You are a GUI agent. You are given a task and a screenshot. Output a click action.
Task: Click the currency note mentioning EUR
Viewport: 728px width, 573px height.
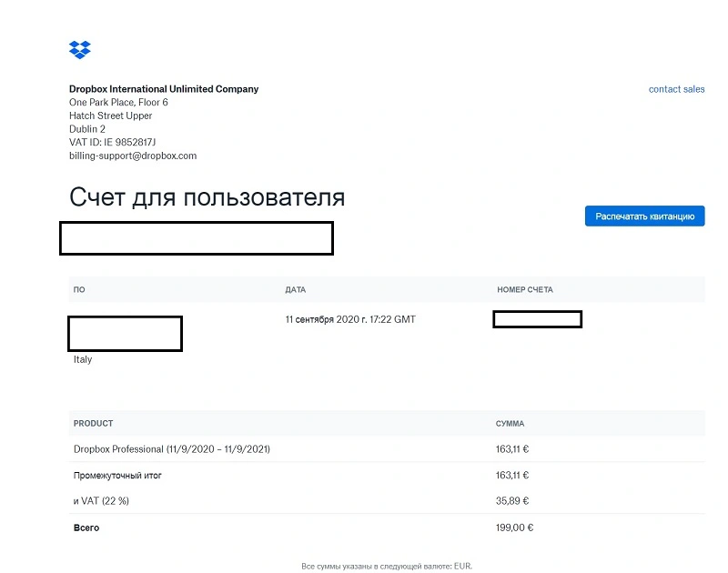[387, 566]
